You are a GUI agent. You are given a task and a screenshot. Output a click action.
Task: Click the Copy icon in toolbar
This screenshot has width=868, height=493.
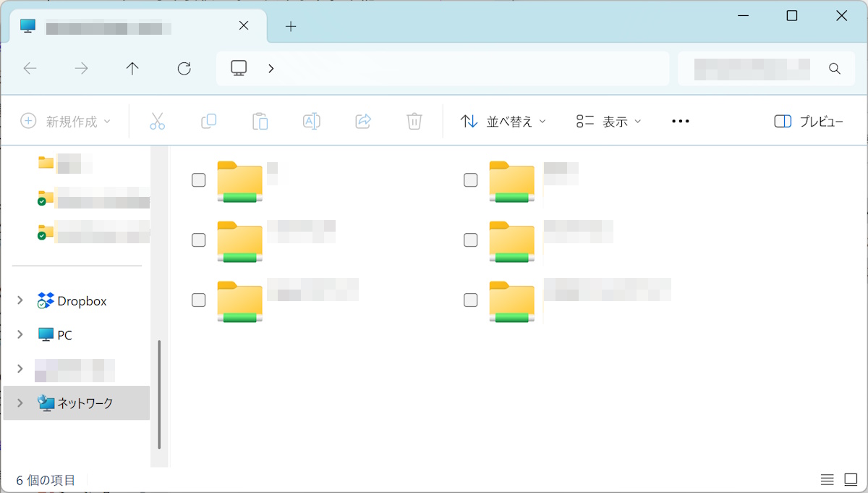[x=209, y=122]
